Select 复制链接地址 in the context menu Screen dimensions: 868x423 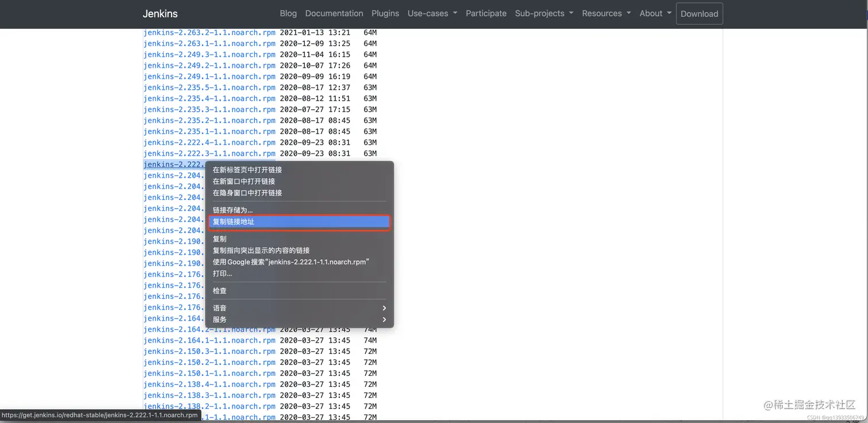tap(299, 222)
